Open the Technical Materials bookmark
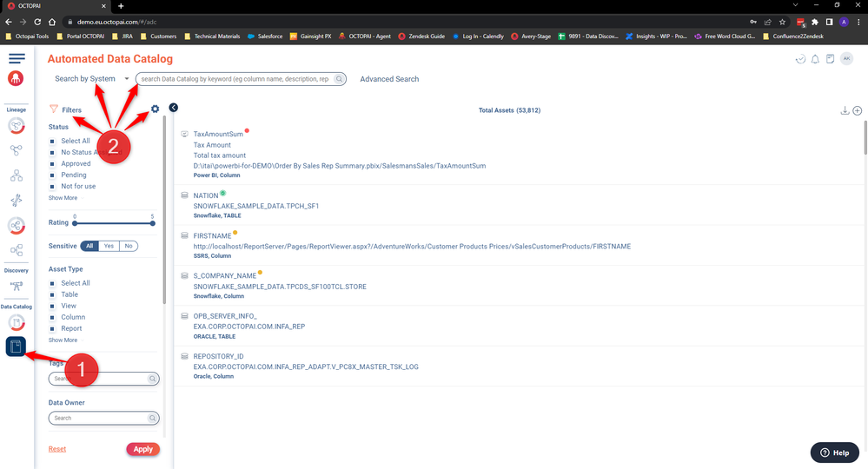 click(x=212, y=36)
